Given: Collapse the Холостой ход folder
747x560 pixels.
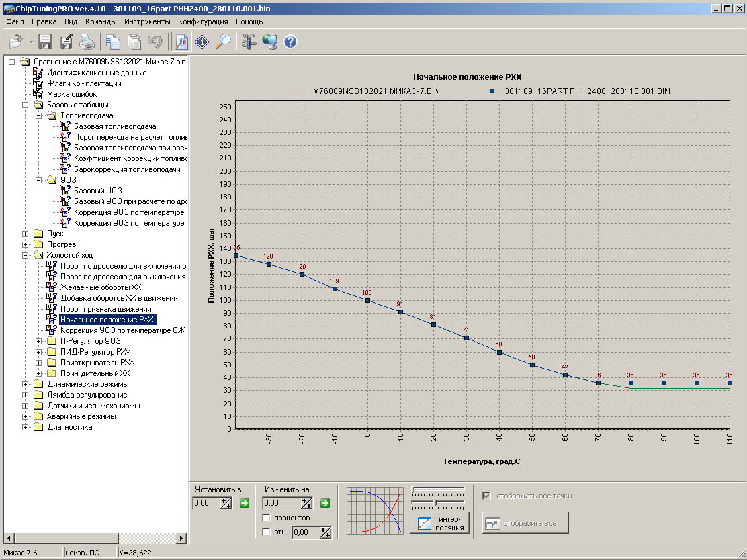Looking at the screenshot, I should (x=26, y=255).
